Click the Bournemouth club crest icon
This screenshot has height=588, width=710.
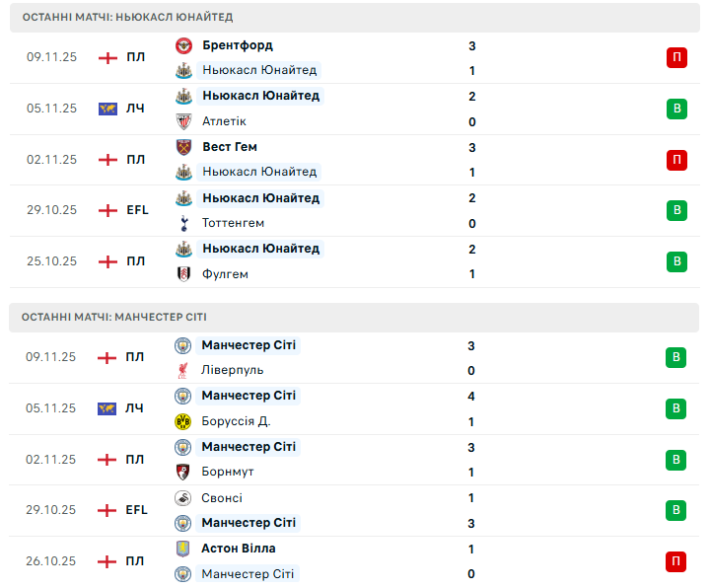tap(182, 472)
